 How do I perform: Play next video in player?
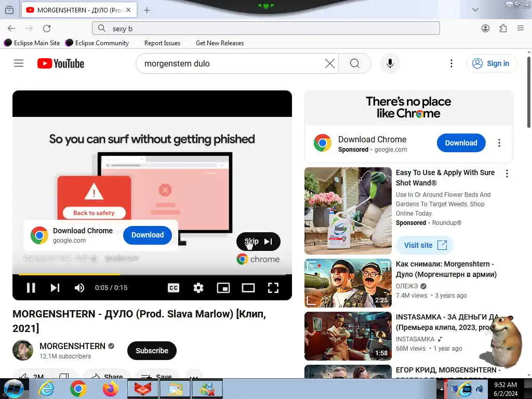tap(55, 288)
